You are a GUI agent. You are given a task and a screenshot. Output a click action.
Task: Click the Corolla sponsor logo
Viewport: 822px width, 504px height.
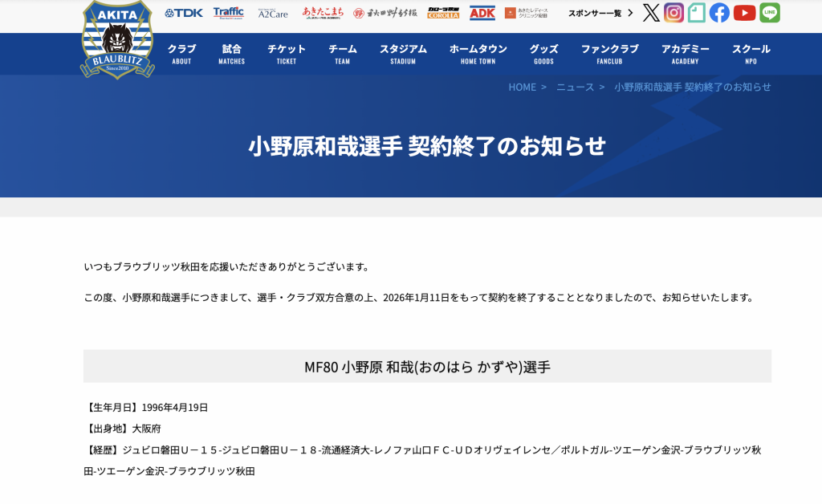(443, 13)
